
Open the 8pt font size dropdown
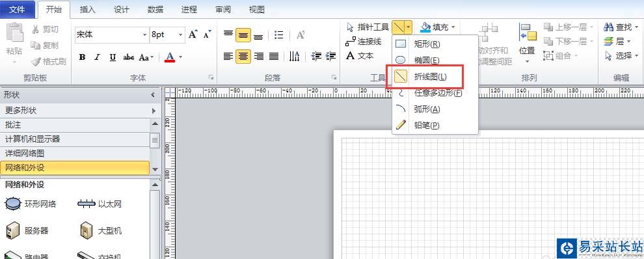pyautogui.click(x=180, y=35)
